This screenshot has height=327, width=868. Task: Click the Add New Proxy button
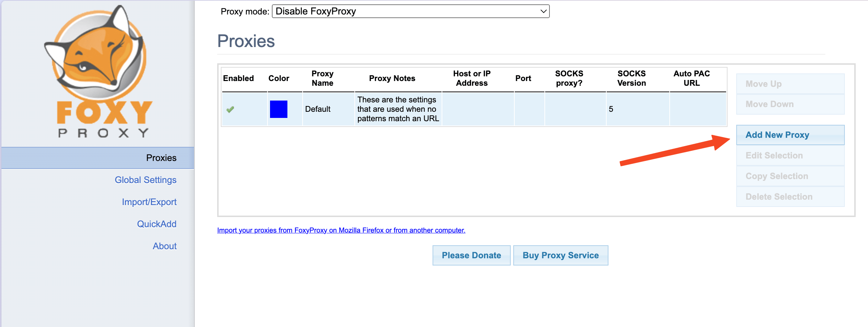790,135
